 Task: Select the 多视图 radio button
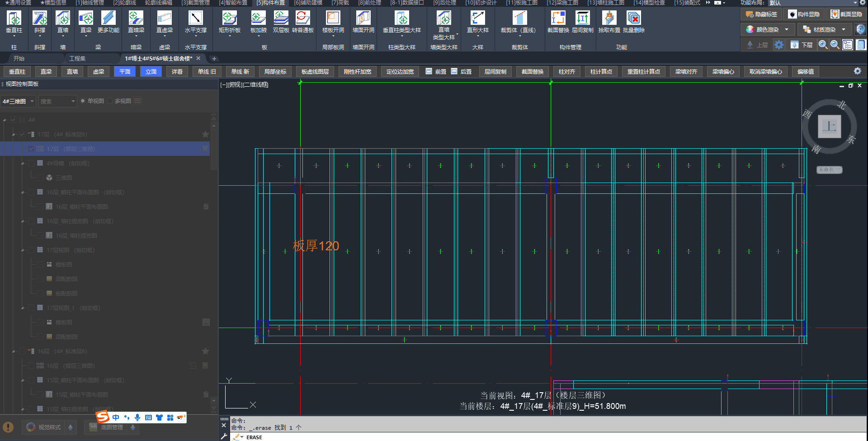pyautogui.click(x=110, y=101)
